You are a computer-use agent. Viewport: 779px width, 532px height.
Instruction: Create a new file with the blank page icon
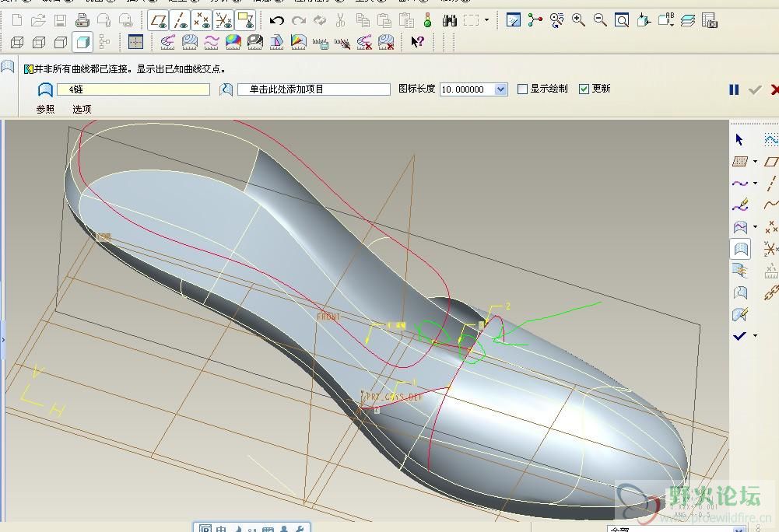(x=17, y=20)
